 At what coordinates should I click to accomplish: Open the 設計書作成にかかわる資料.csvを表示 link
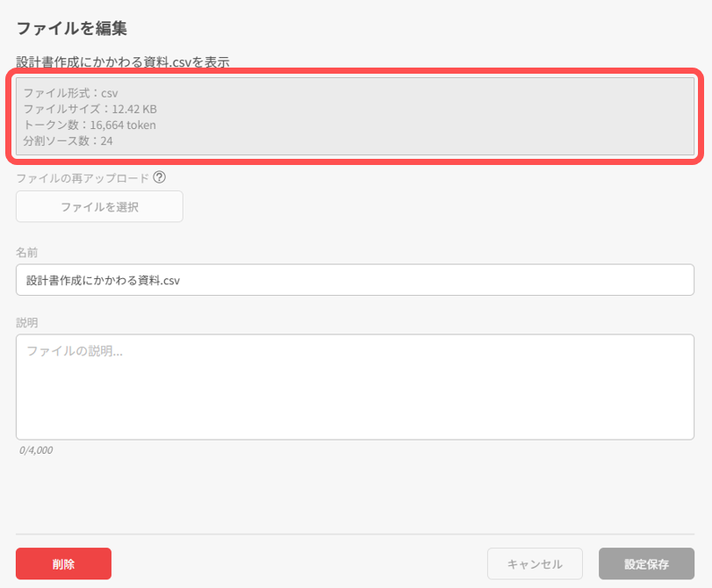pyautogui.click(x=123, y=61)
